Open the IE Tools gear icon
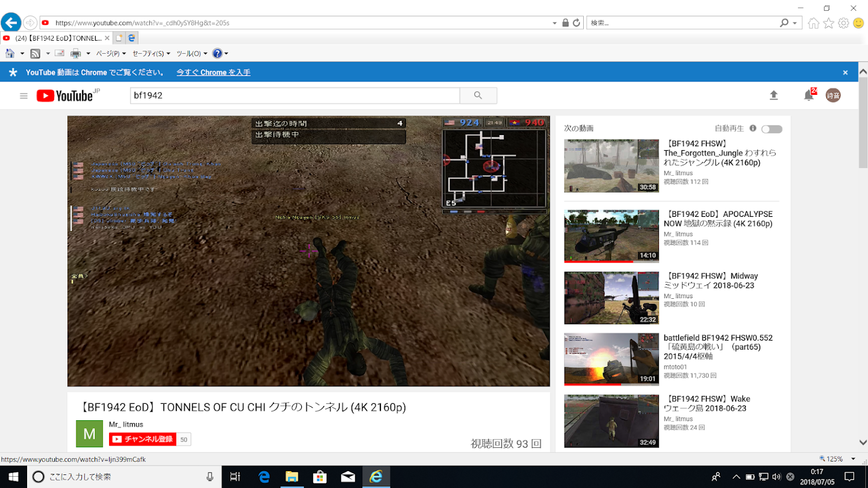Image resolution: width=868 pixels, height=488 pixels. [844, 23]
